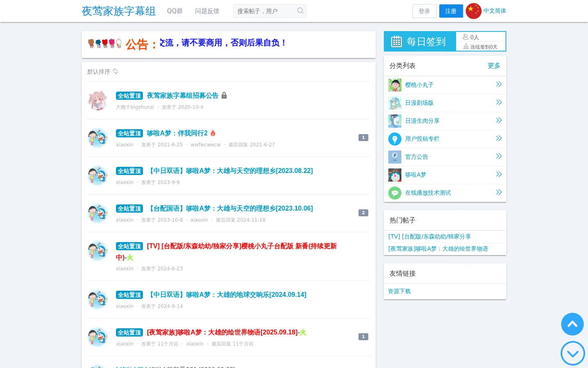The width and height of the screenshot is (588, 368).
Task: Click the scroll-to-top arrow button
Action: pos(572,324)
